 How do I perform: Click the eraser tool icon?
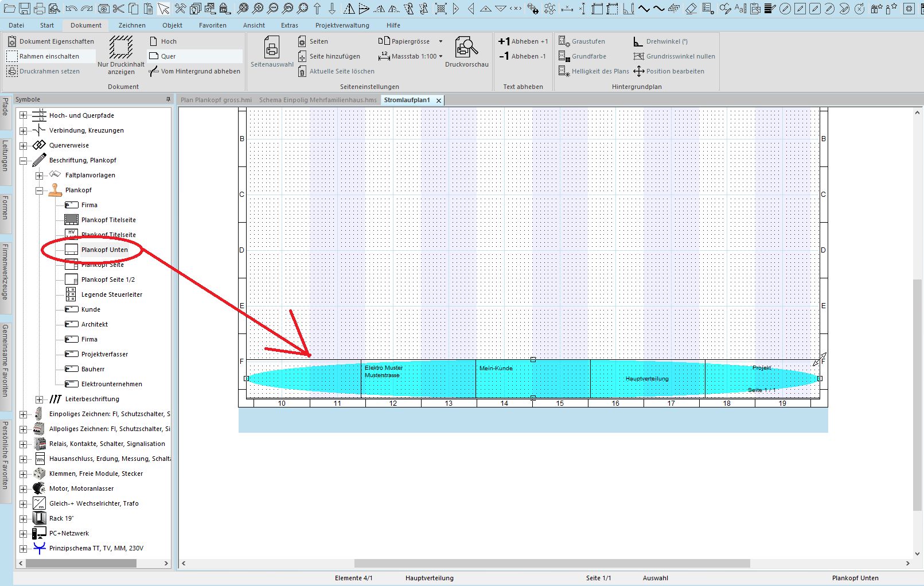pyautogui.click(x=691, y=9)
